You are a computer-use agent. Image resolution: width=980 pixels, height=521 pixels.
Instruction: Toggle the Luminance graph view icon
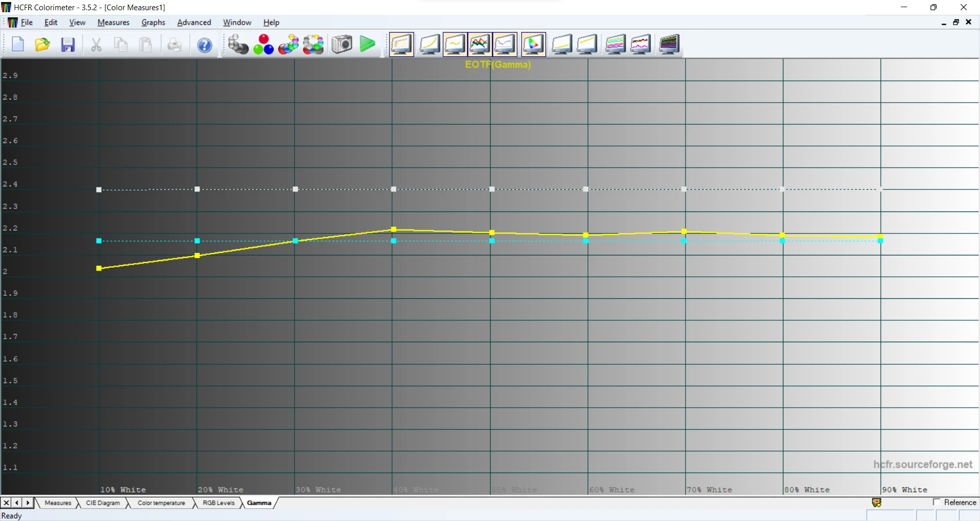click(429, 44)
